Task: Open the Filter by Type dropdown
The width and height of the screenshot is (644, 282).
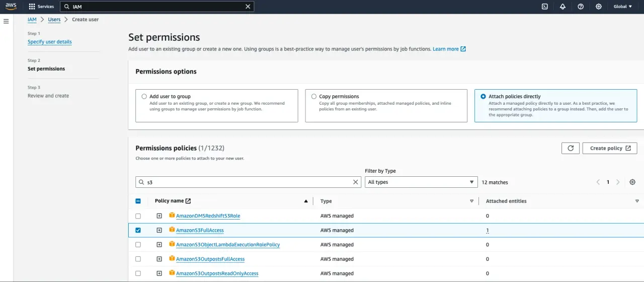Action: [x=421, y=182]
